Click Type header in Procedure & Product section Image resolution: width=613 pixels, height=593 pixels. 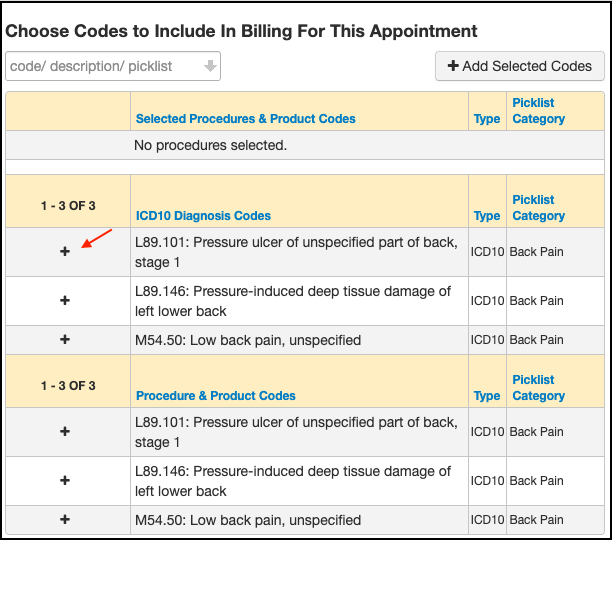click(487, 396)
